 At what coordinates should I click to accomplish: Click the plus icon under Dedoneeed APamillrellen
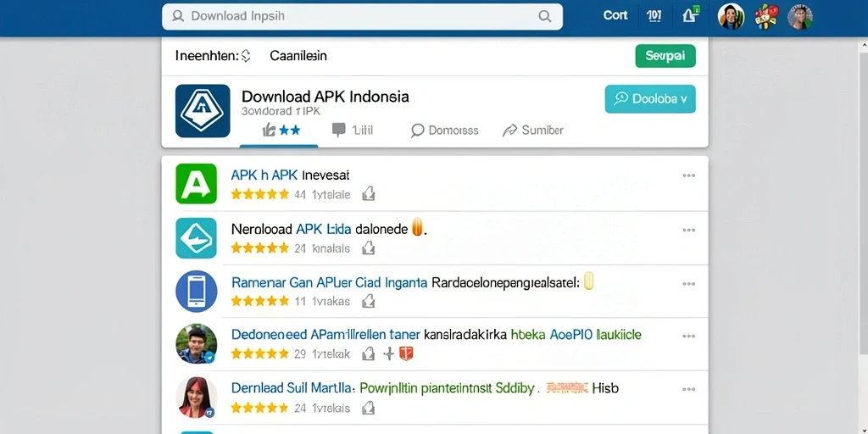pyautogui.click(x=389, y=353)
